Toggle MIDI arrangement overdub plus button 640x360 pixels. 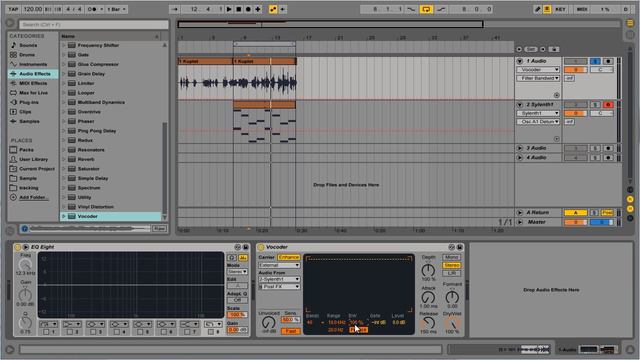tap(258, 9)
